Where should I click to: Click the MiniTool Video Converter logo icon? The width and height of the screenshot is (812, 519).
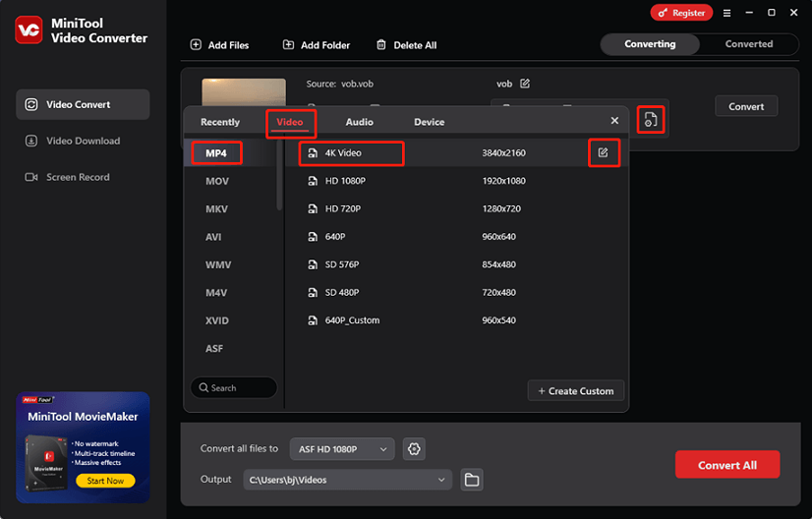(x=29, y=29)
